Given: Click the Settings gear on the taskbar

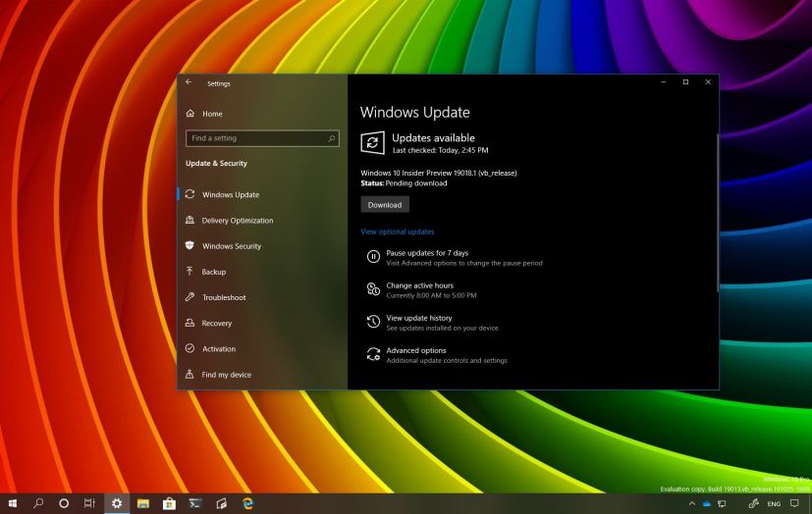Looking at the screenshot, I should click(x=117, y=503).
